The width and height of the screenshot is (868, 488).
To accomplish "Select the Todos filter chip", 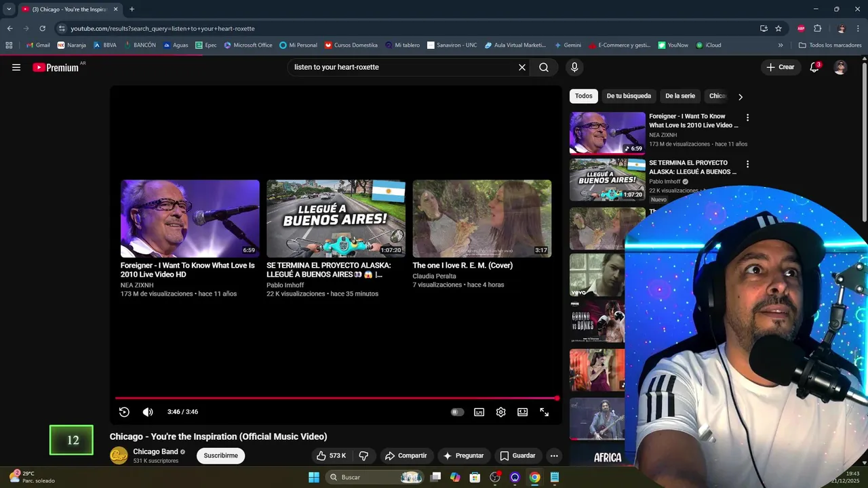I will (583, 96).
